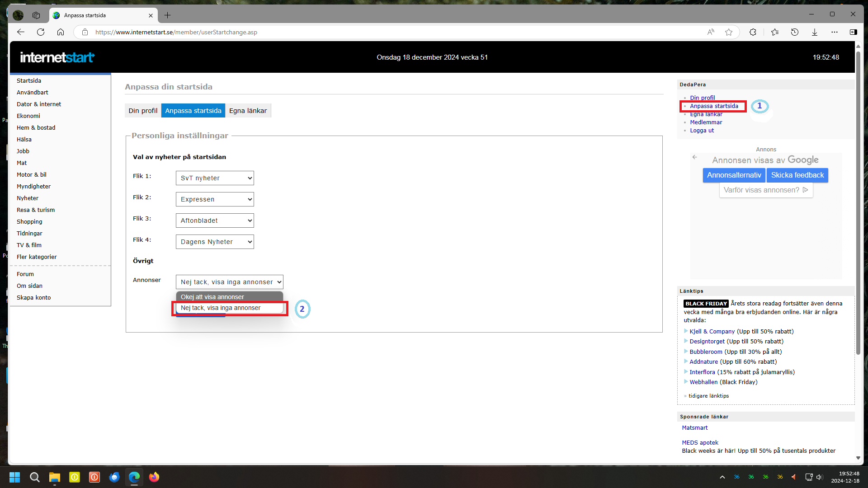The image size is (868, 488).
Task: Open browser History icon
Action: [x=795, y=32]
